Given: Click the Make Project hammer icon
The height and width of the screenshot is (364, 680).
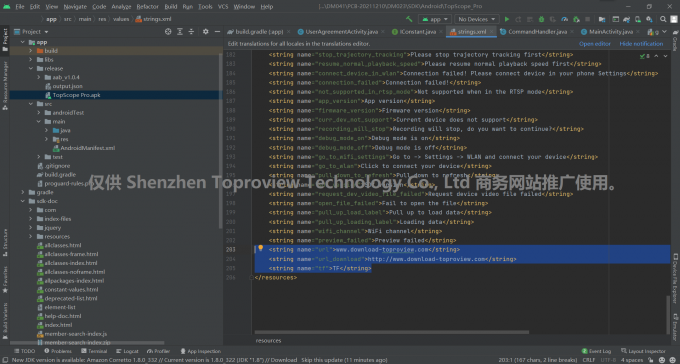Looking at the screenshot, I should click(x=409, y=19).
